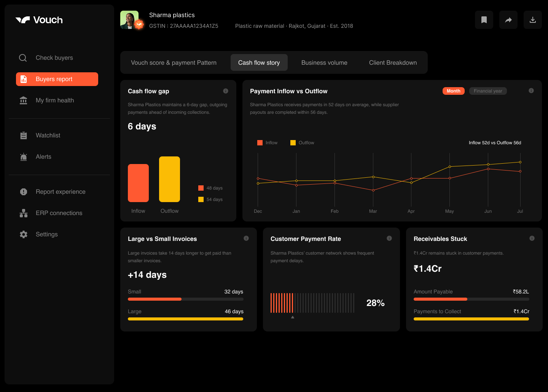Open the Business volume tab
Image resolution: width=548 pixels, height=392 pixels.
[x=324, y=63]
